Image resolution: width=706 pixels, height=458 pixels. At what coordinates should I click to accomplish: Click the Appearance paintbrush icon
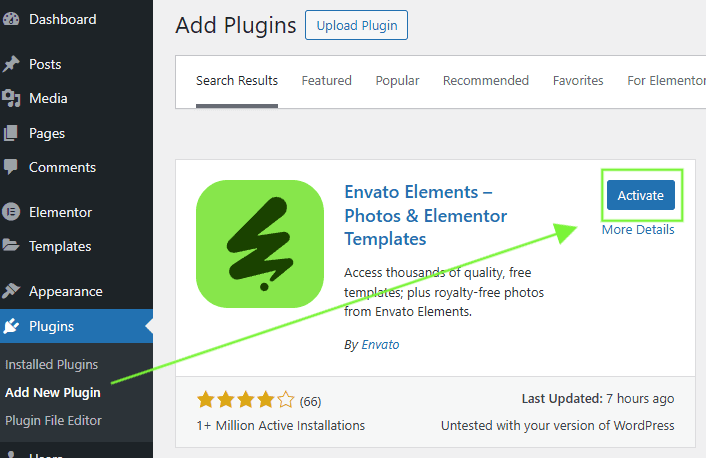click(x=11, y=291)
